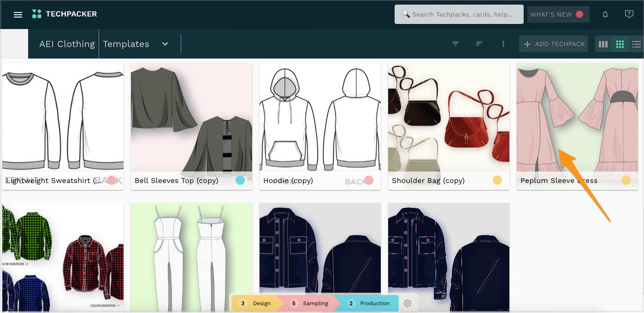Open the notifications bell

pos(605,15)
